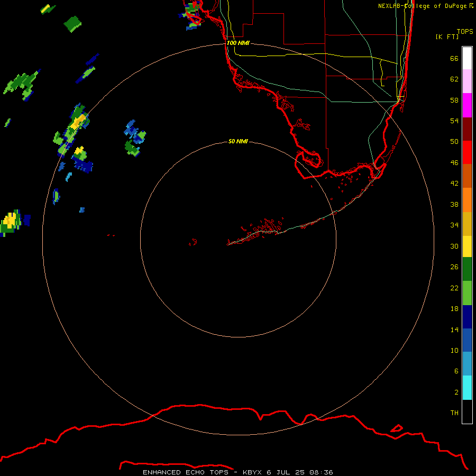
Task: Click the dark green 30 kft swatch
Action: click(467, 269)
